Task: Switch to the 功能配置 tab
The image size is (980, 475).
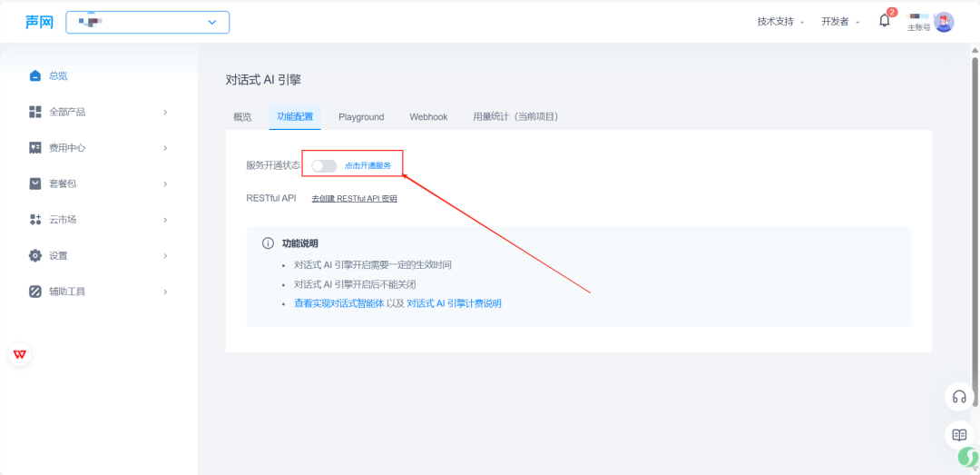Action: point(295,117)
